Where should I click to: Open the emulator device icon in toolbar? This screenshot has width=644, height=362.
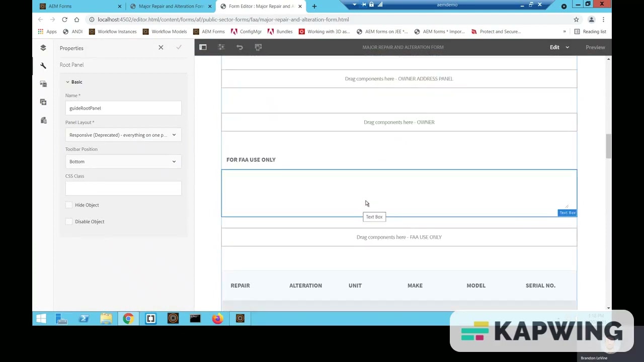click(x=258, y=47)
